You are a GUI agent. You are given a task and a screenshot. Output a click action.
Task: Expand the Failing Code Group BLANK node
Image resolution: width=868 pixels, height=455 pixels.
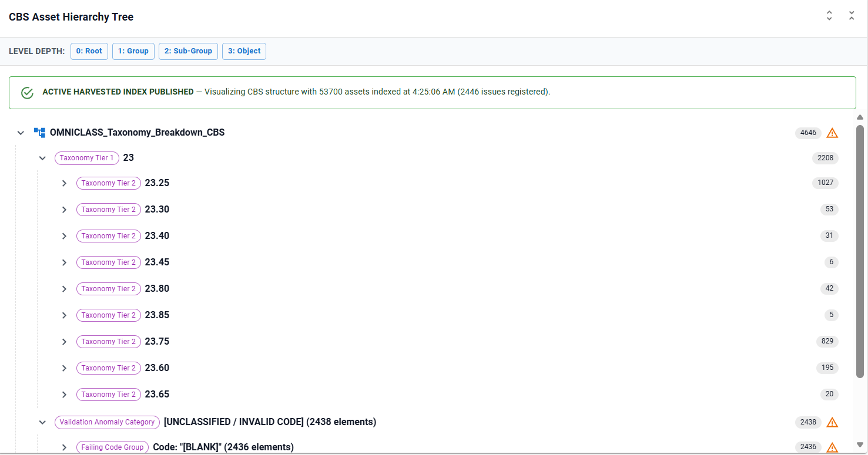[x=64, y=447]
